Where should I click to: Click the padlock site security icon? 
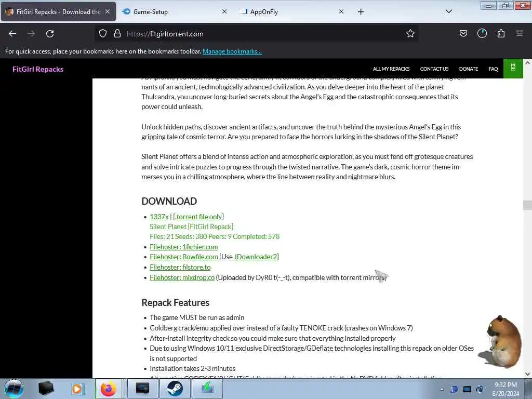point(117,34)
